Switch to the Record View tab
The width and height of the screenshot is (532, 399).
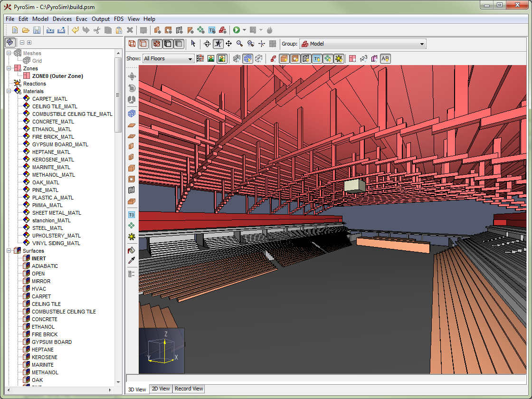[x=189, y=389]
